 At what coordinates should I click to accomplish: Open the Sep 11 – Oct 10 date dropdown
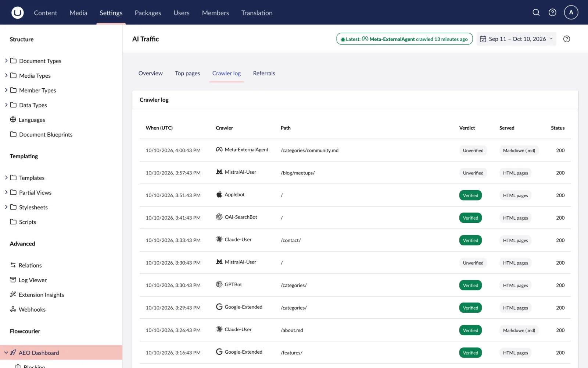pyautogui.click(x=516, y=39)
